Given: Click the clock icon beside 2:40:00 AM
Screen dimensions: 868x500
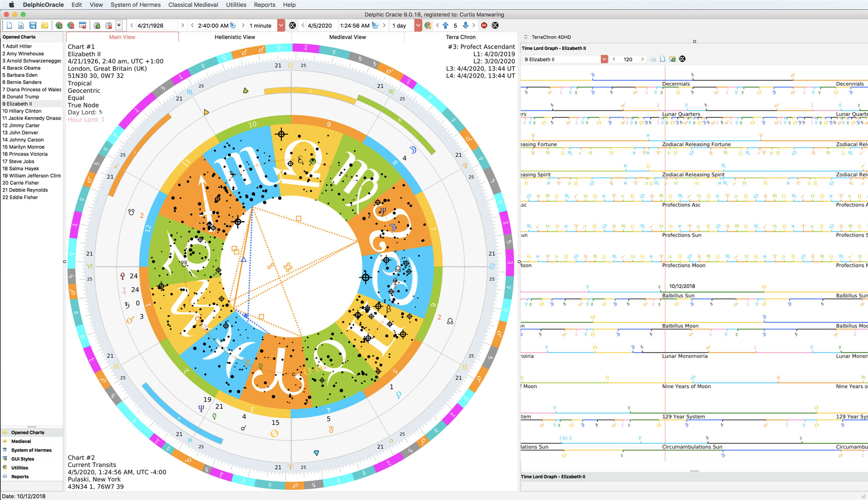Looking at the screenshot, I should pyautogui.click(x=233, y=26).
